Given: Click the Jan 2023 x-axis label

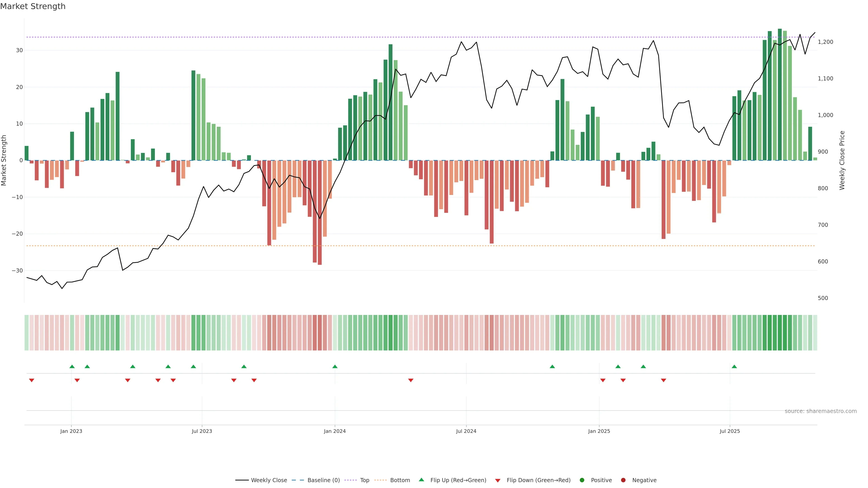Looking at the screenshot, I should click(71, 431).
